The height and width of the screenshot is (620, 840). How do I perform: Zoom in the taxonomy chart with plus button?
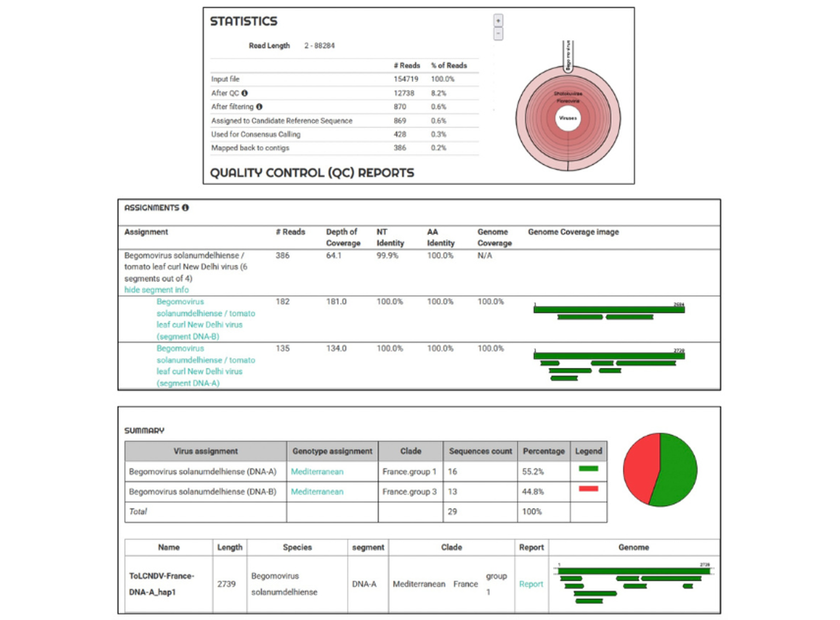tap(498, 21)
